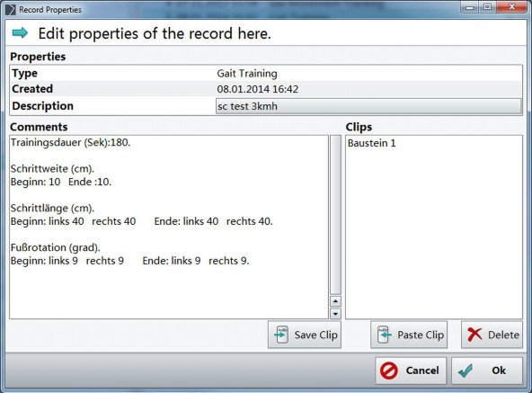Click the Description field 'sc test 3kmh'

click(368, 106)
